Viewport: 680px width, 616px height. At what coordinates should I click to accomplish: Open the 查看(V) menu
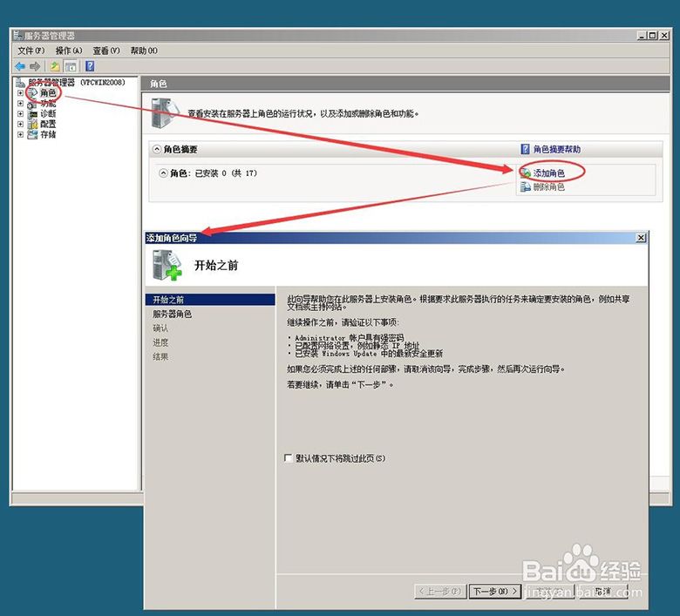point(106,51)
